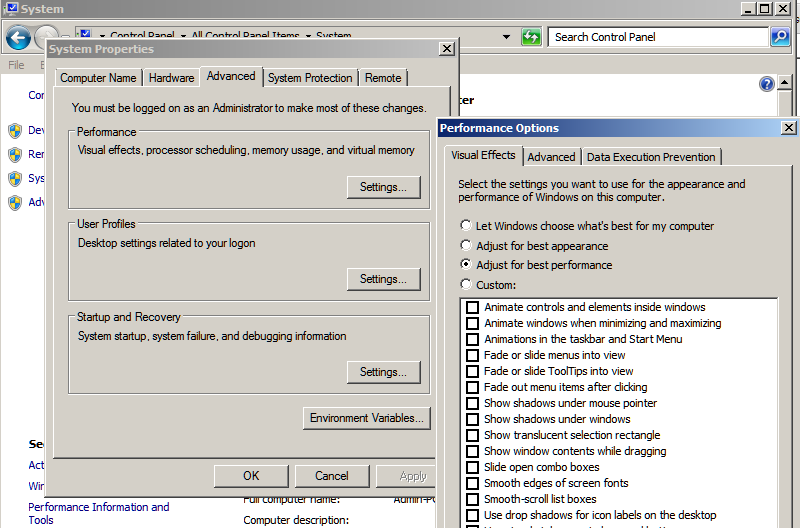800x528 pixels.
Task: Click the Back arrow in System window
Action: click(x=18, y=38)
